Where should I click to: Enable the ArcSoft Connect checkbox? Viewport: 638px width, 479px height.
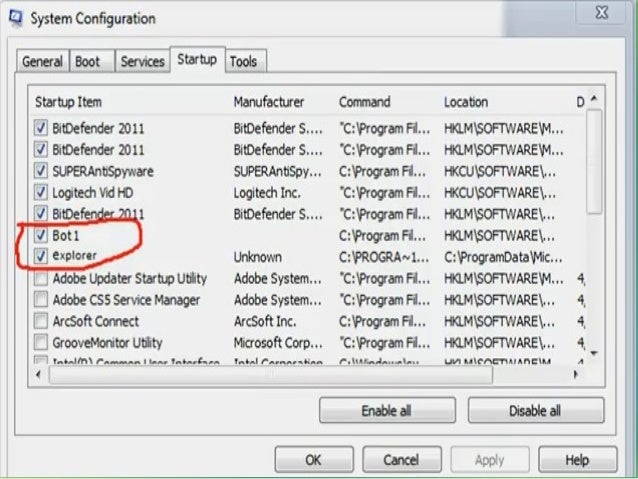41,321
